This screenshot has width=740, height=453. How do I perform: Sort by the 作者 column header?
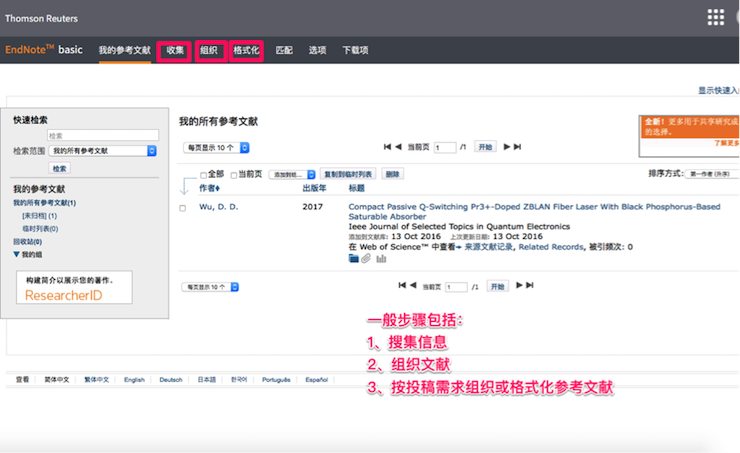click(209, 188)
